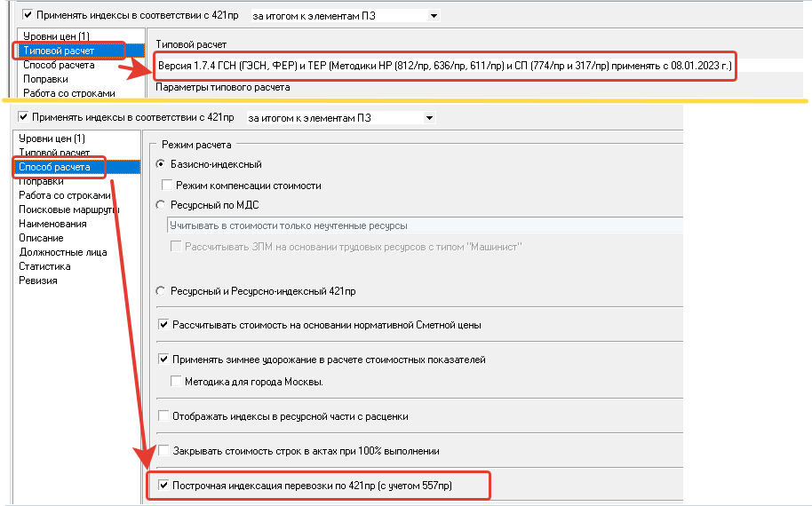Enable the Режим компенсации стоимости checkbox
The image size is (812, 506).
tap(167, 186)
